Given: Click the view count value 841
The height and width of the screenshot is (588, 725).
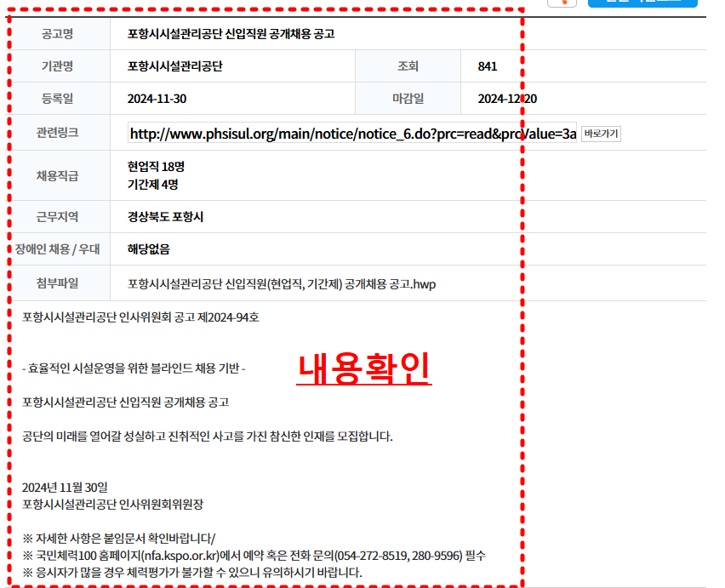Looking at the screenshot, I should pos(488,66).
